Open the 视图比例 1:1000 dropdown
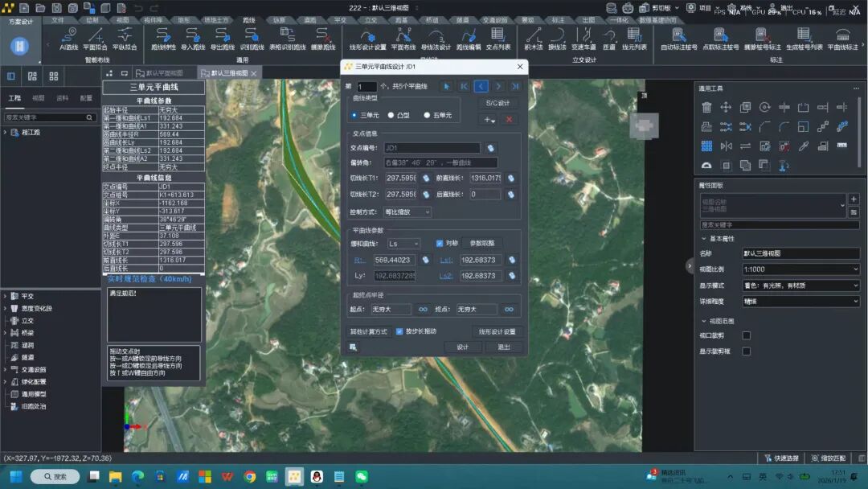 point(800,269)
